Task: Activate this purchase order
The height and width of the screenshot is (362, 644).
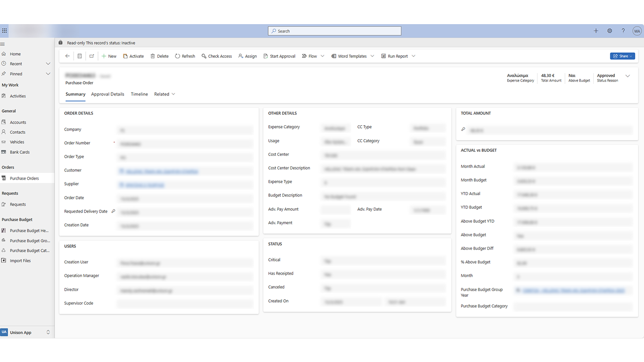Action: (133, 56)
